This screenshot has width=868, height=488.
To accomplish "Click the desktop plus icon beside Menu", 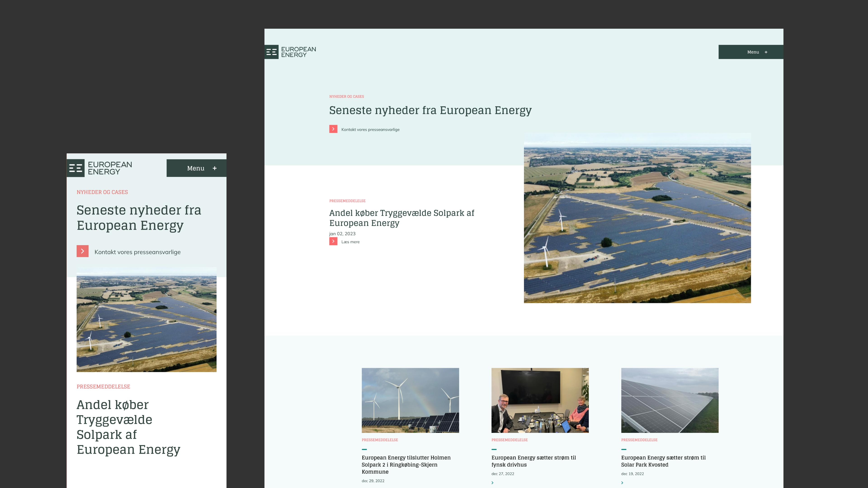I will [x=766, y=52].
